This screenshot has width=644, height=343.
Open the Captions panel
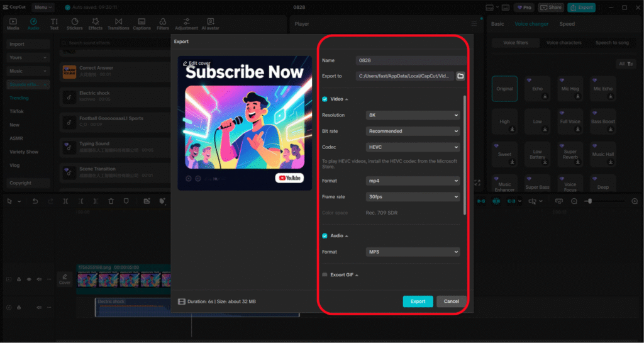click(x=142, y=25)
